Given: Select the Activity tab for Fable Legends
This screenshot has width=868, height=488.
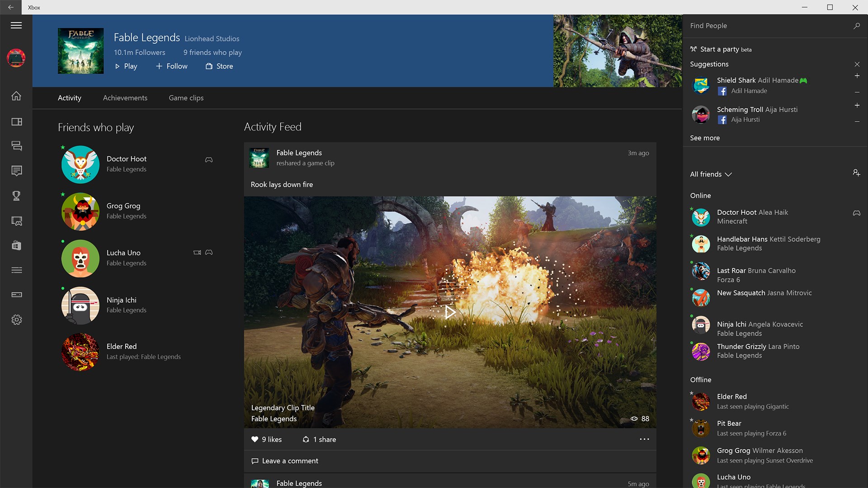Looking at the screenshot, I should (x=70, y=98).
